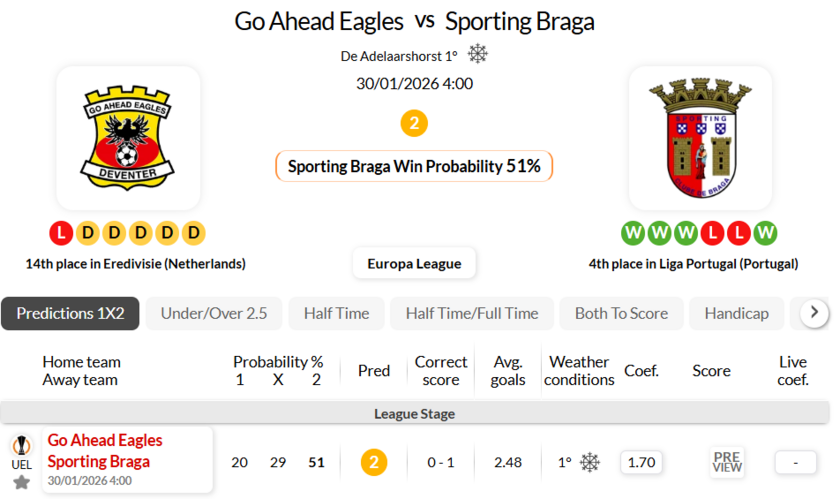Open the match PREVIEW button
This screenshot has width=840, height=499.
click(x=727, y=462)
